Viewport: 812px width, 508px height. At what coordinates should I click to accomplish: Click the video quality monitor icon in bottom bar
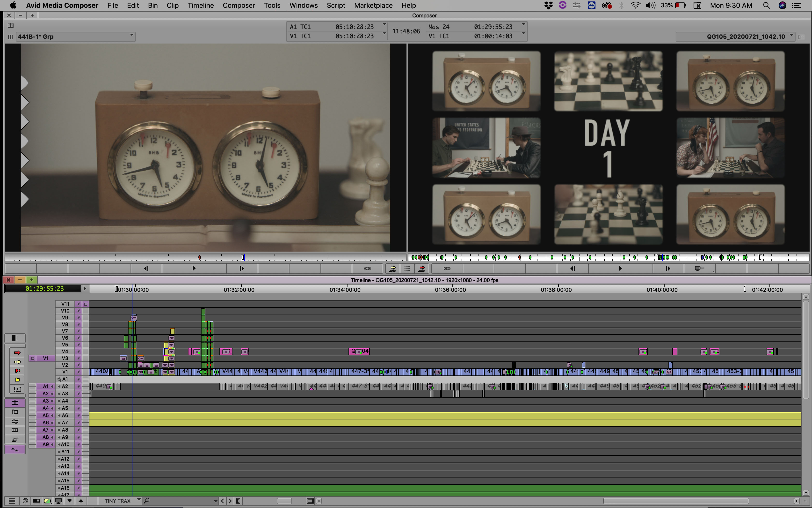tap(58, 501)
